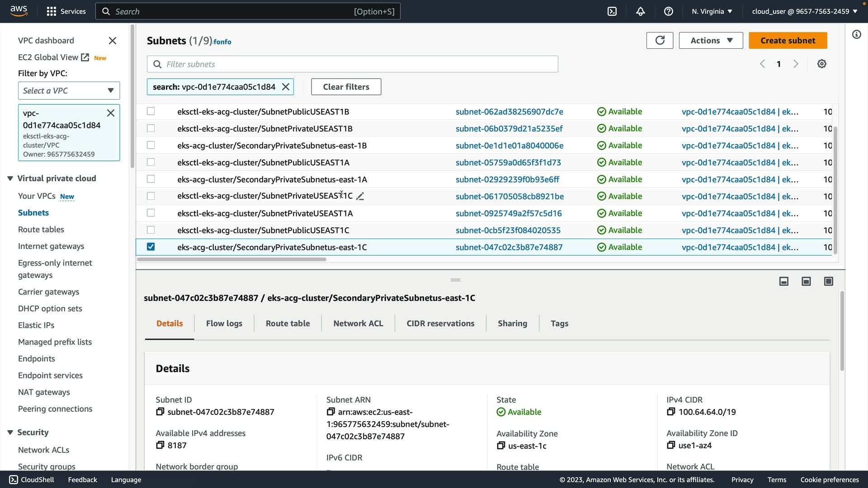Open the Actions dropdown menu
868x488 pixels.
pos(711,40)
